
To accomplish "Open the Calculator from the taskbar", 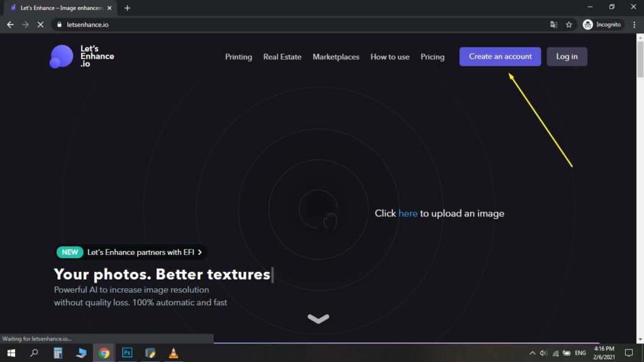I will 58,353.
